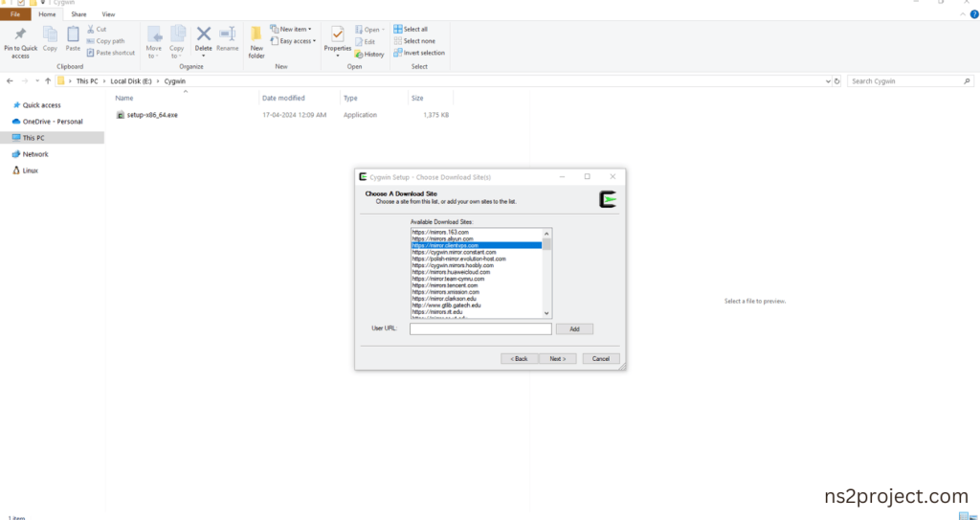
Task: Sort by Type column header
Action: click(350, 99)
